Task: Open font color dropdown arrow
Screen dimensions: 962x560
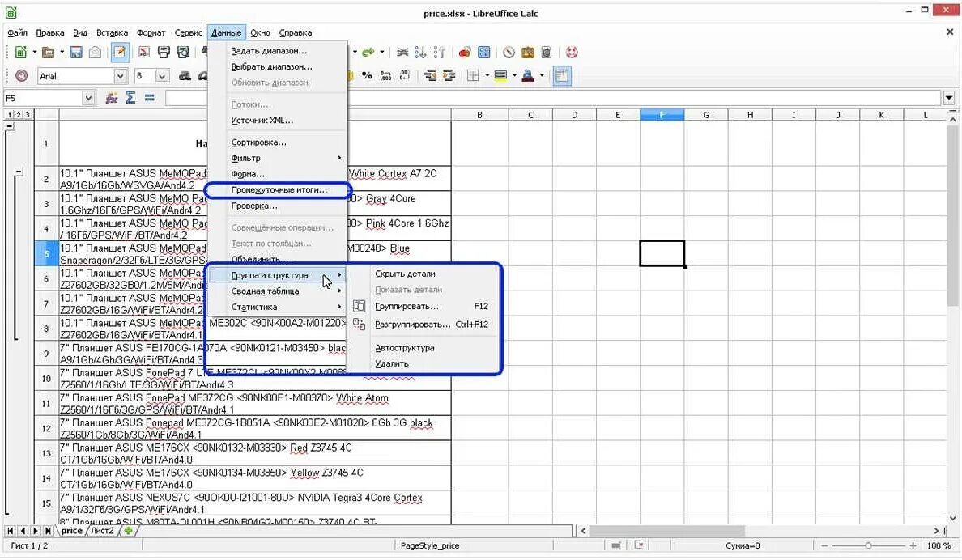Action: click(541, 76)
